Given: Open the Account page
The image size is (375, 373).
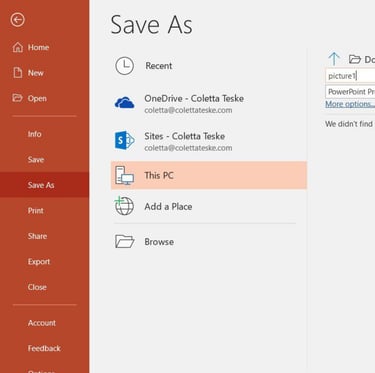Looking at the screenshot, I should point(42,323).
